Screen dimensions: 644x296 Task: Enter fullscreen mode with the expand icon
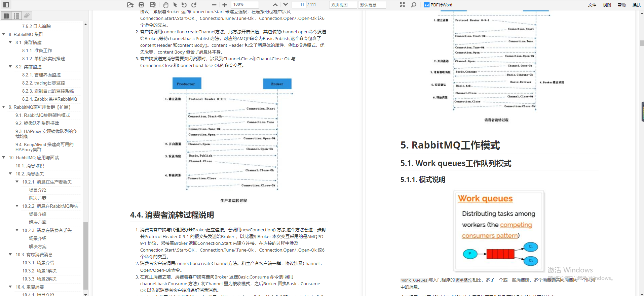tap(402, 5)
